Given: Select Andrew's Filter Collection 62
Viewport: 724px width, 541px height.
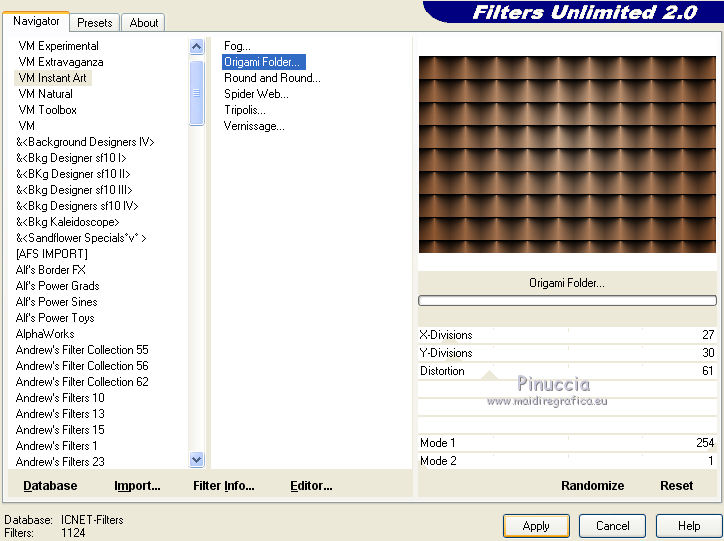Looking at the screenshot, I should [x=82, y=382].
